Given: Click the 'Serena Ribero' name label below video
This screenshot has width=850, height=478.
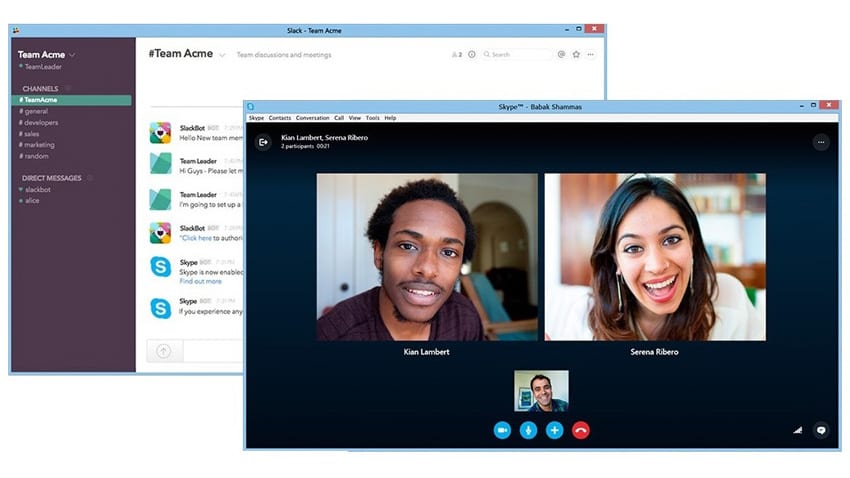Looking at the screenshot, I should (654, 352).
